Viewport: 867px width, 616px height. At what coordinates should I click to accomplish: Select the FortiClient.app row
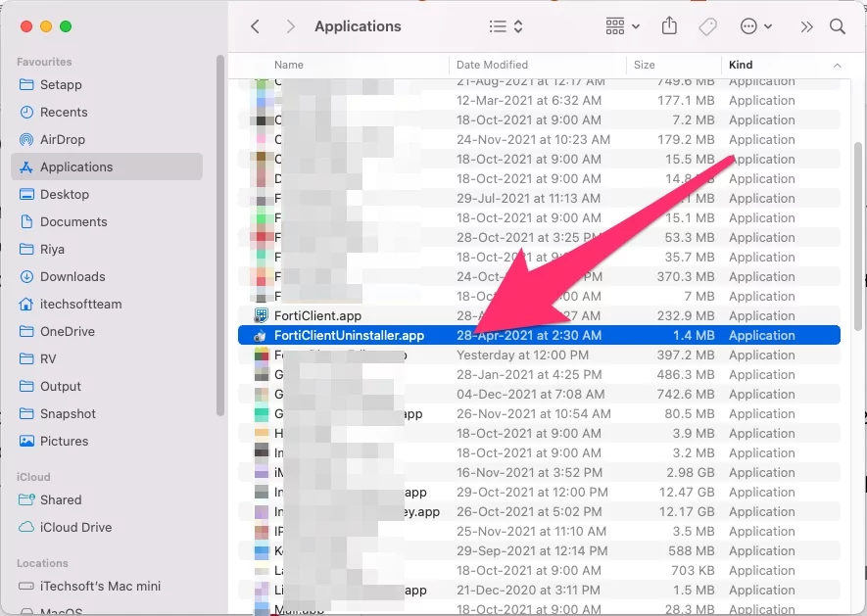click(539, 315)
